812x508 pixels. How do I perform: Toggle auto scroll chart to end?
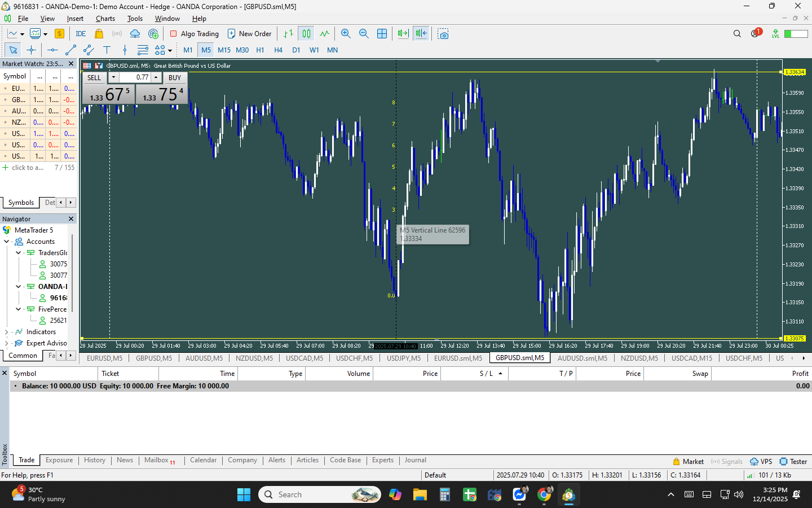point(403,34)
